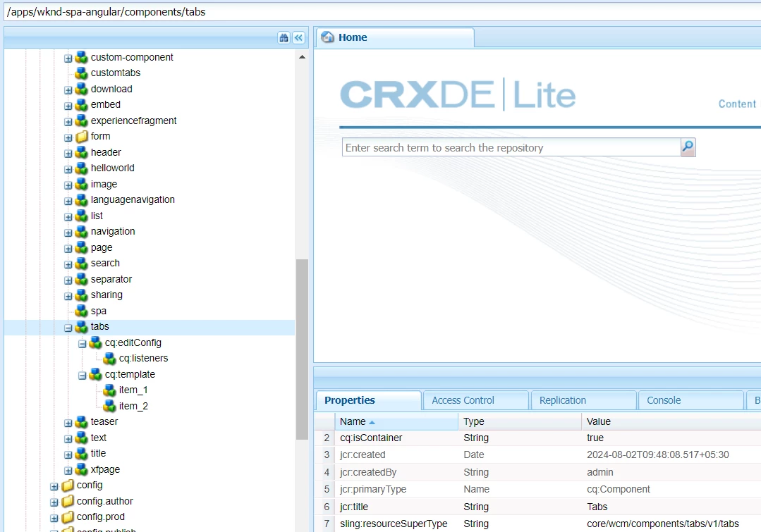Click the Home tab icon
The image size is (761, 532).
(x=327, y=37)
